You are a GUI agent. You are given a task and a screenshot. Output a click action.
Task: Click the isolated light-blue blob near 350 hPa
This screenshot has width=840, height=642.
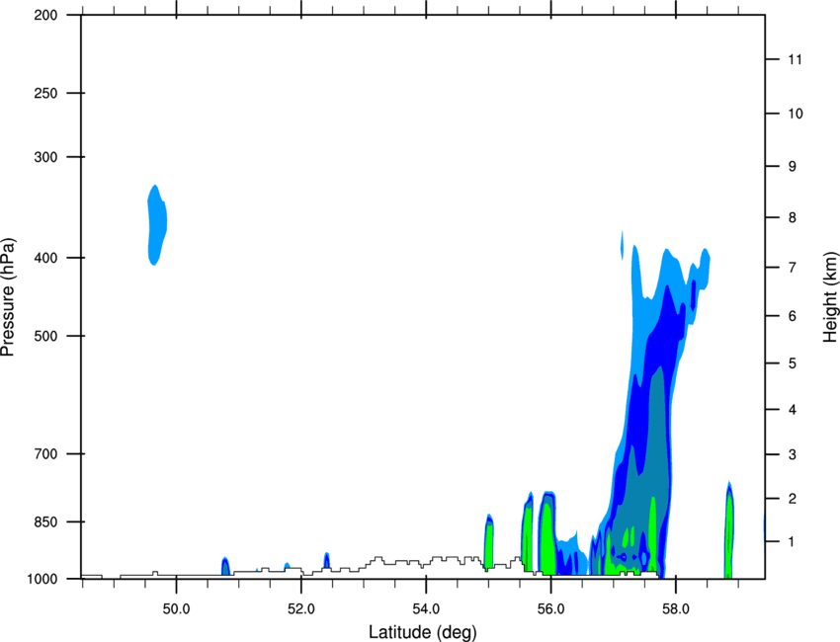pyautogui.click(x=156, y=225)
